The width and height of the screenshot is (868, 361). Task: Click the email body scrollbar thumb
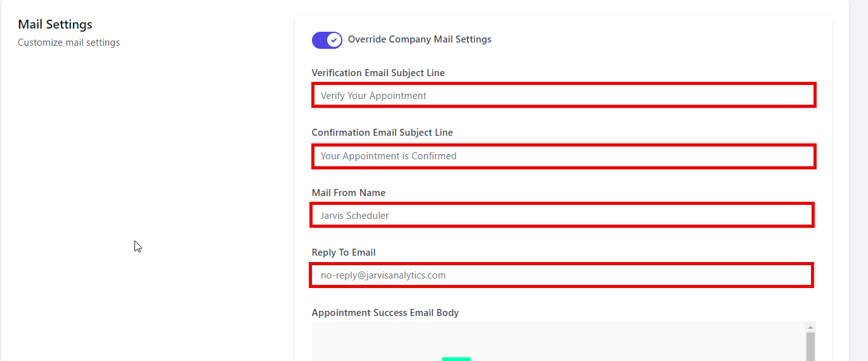tap(810, 346)
